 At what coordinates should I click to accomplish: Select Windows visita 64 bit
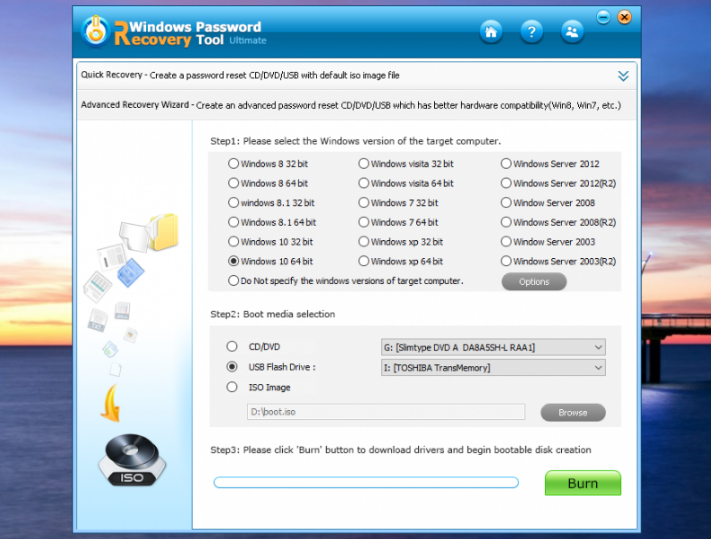(406, 183)
